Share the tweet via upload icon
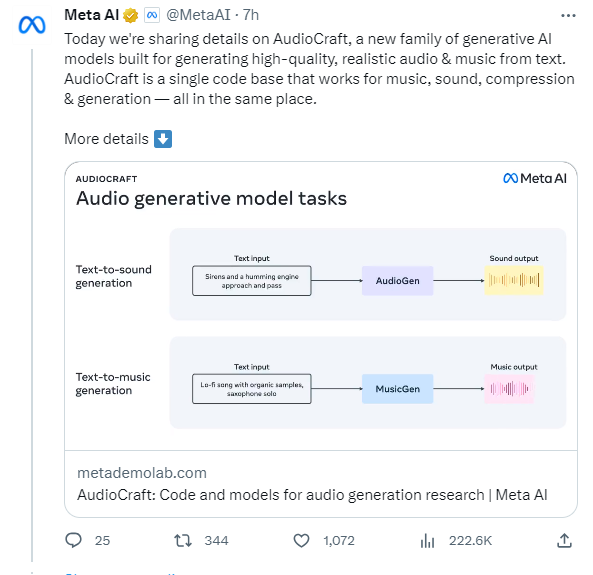 tap(564, 541)
